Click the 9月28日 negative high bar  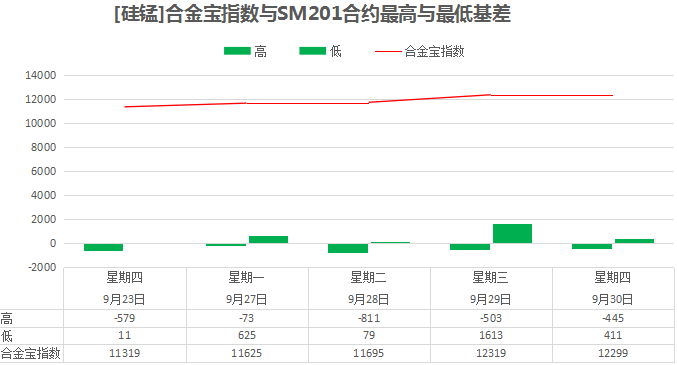[x=348, y=248]
